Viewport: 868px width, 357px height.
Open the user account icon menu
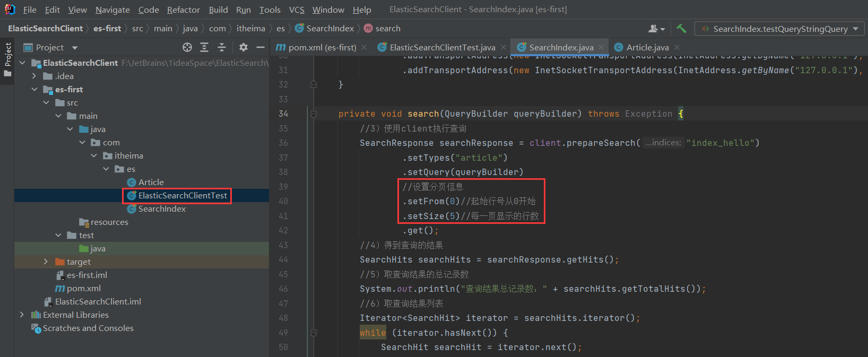coord(656,29)
